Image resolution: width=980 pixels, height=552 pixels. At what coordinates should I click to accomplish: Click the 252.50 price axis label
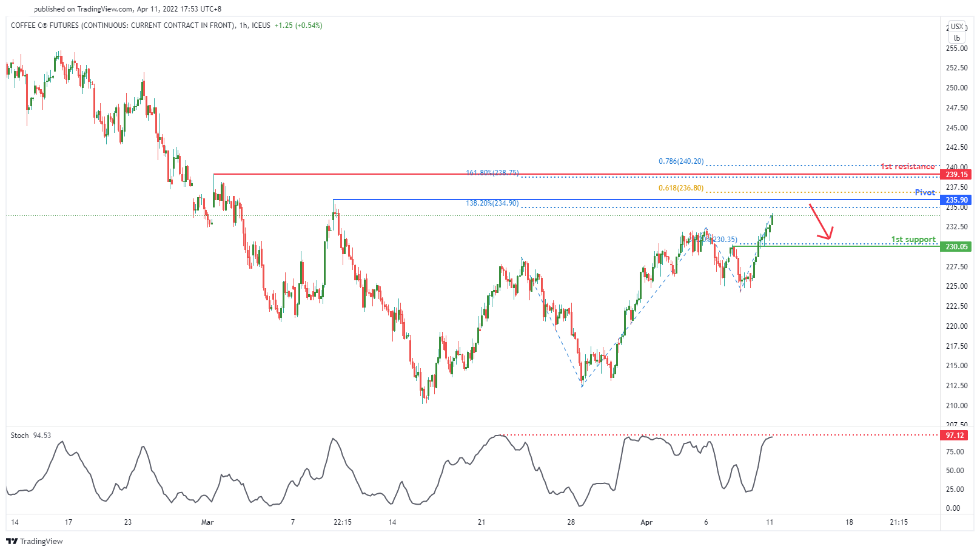pyautogui.click(x=957, y=68)
